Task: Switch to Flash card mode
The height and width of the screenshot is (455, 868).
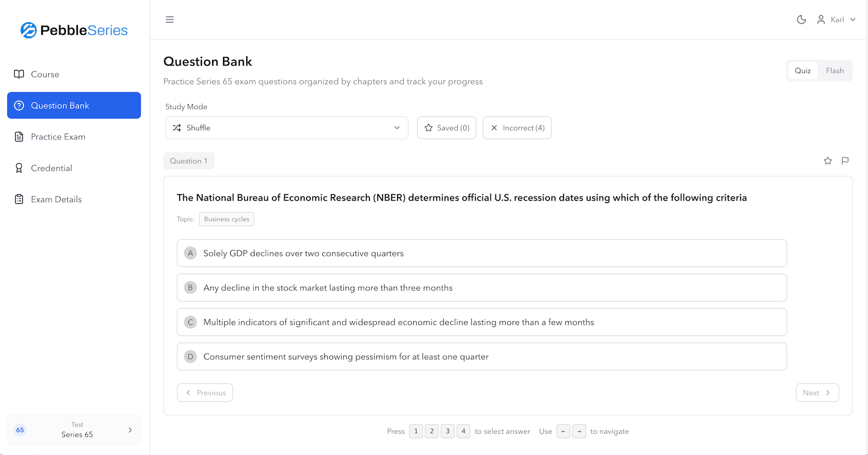Action: click(834, 71)
